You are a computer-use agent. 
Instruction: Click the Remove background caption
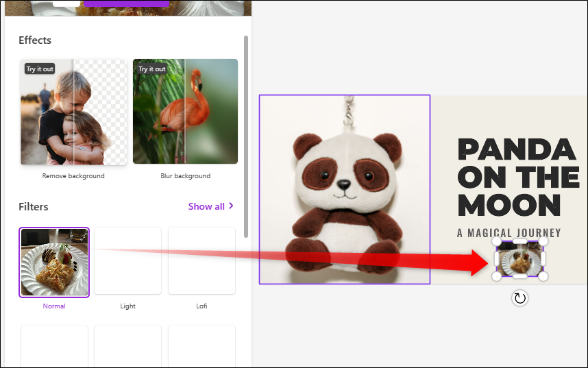tap(73, 176)
